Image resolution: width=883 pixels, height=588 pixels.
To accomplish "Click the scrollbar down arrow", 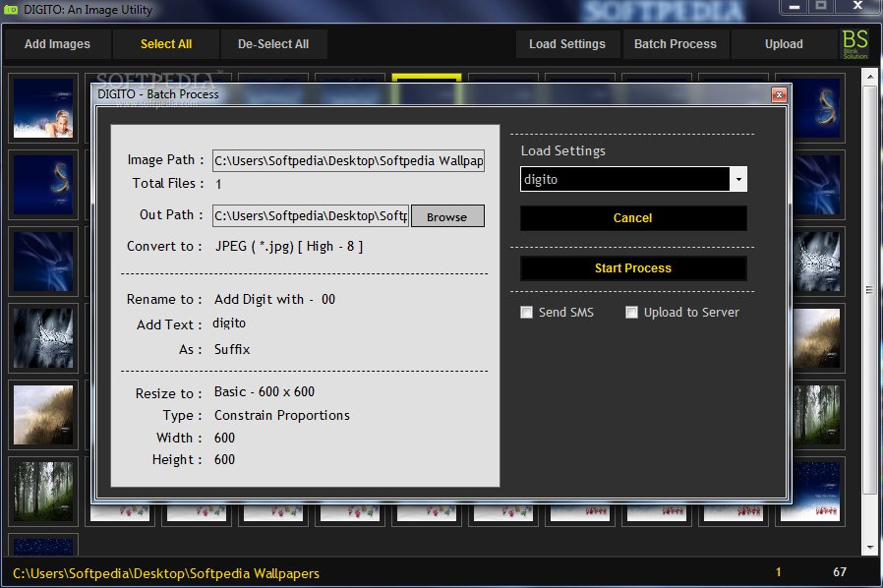I will click(x=869, y=548).
